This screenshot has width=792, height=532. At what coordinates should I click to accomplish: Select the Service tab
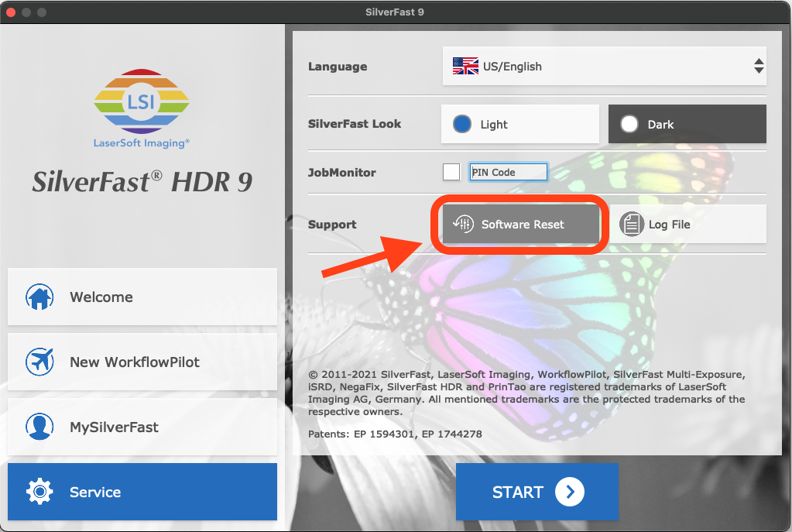[142, 492]
